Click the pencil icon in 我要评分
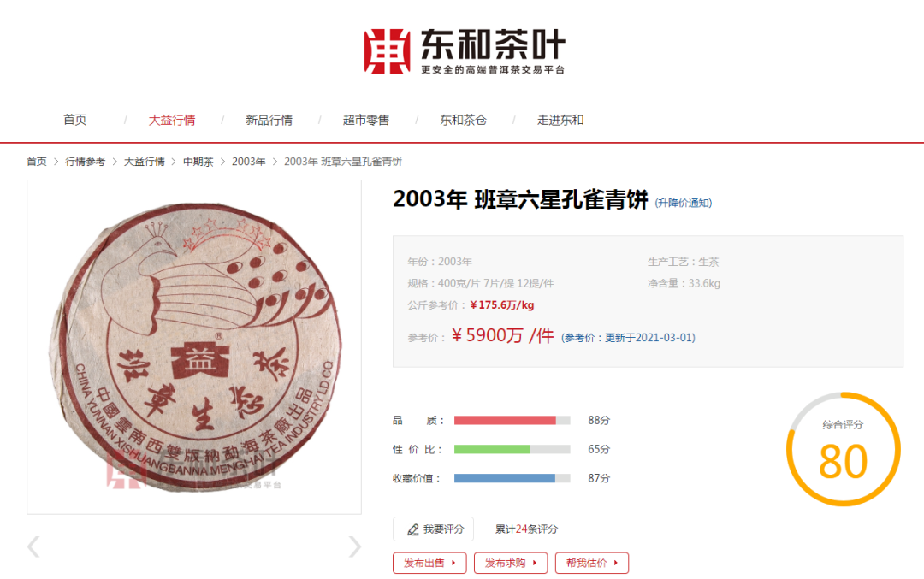This screenshot has height=579, width=924. point(413,529)
